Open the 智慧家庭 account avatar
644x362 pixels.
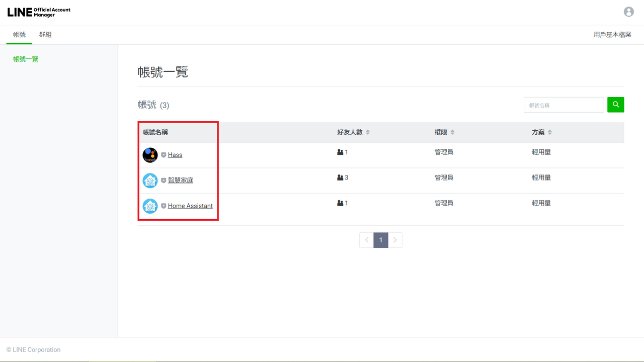150,180
